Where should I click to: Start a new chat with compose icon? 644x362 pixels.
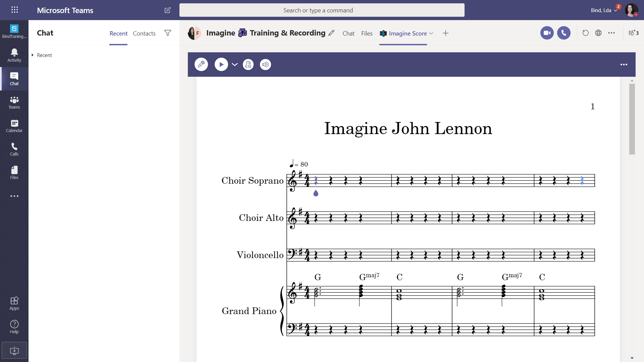point(168,10)
